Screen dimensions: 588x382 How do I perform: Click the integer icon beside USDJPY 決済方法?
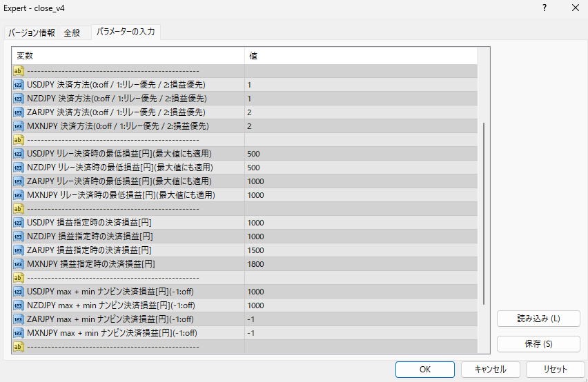coord(19,85)
